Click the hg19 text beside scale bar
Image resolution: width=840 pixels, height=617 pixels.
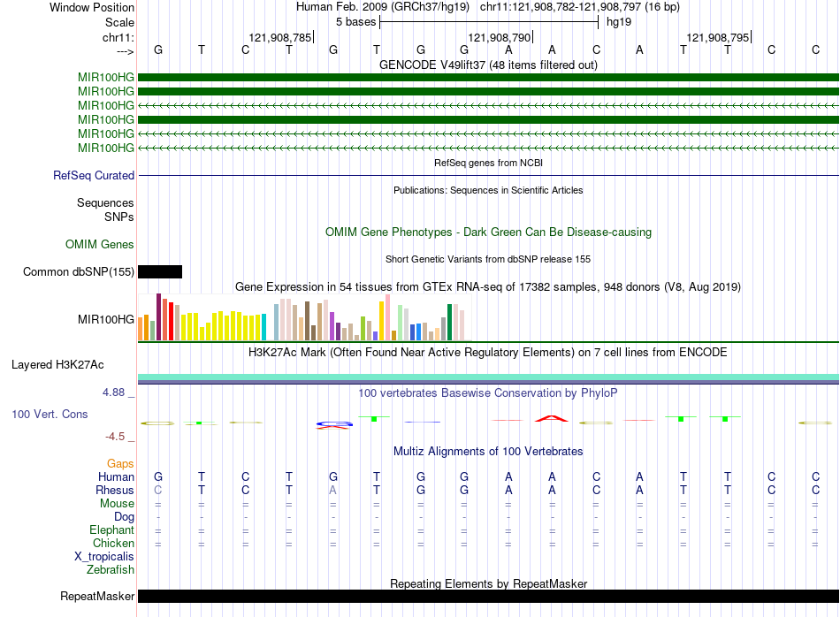tap(619, 22)
